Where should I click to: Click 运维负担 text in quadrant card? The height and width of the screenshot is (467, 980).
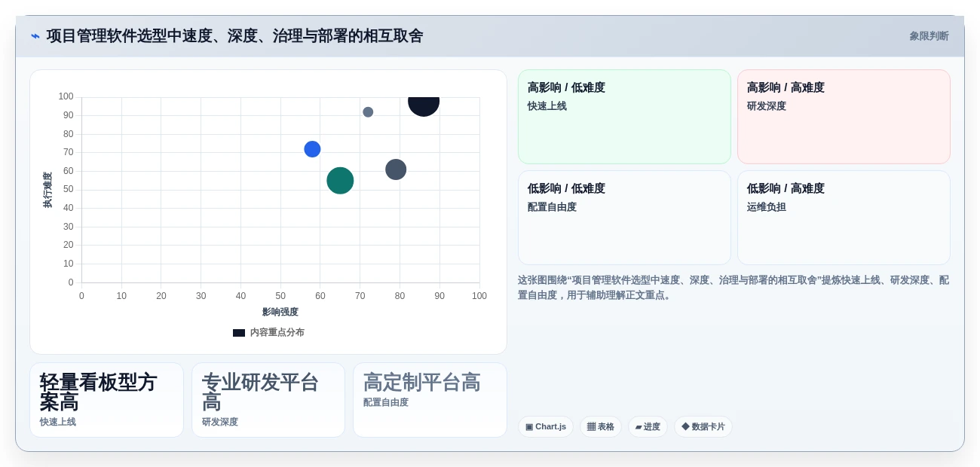(x=767, y=207)
